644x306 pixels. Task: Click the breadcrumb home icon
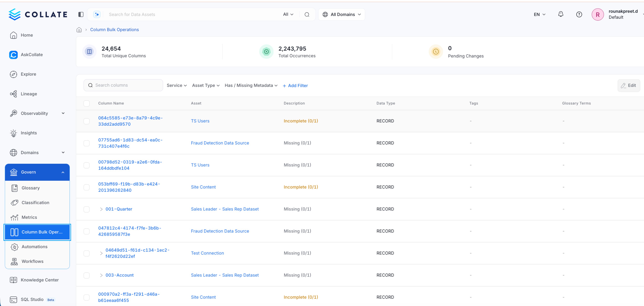[x=79, y=30]
